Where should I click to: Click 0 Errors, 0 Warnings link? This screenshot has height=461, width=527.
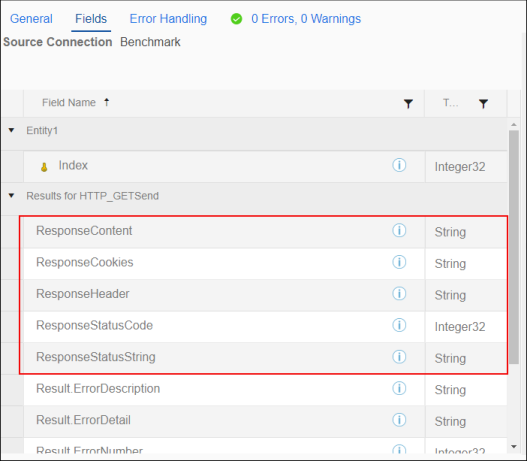tap(306, 19)
